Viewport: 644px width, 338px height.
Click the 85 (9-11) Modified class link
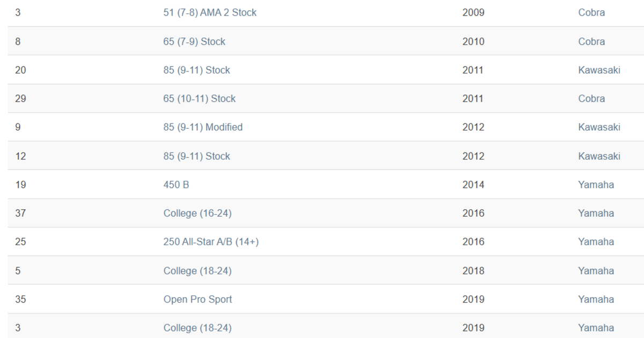(203, 127)
